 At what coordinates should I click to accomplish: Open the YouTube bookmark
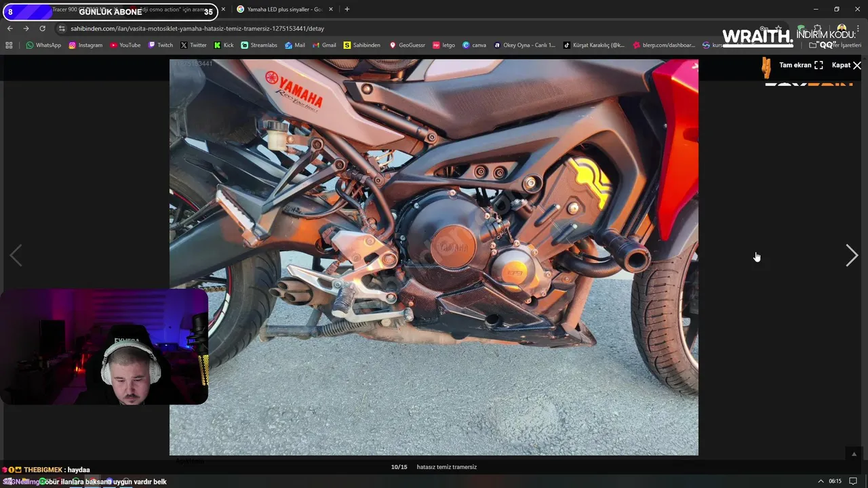coord(125,45)
